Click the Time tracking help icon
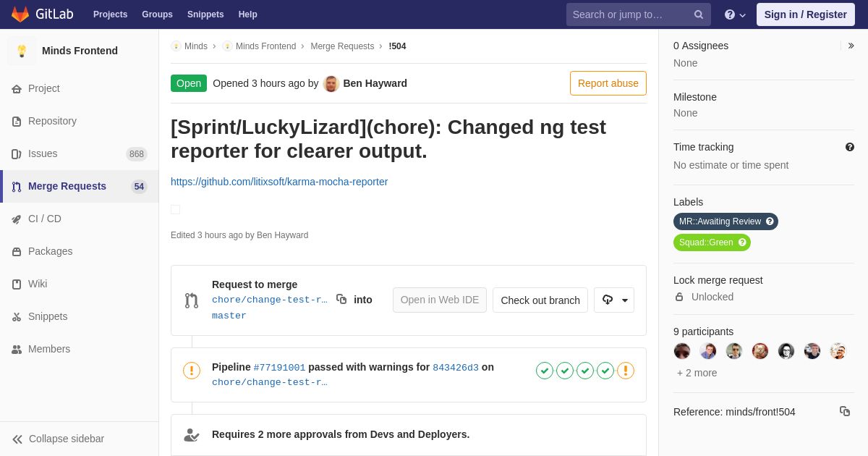This screenshot has height=456, width=868. (x=850, y=147)
